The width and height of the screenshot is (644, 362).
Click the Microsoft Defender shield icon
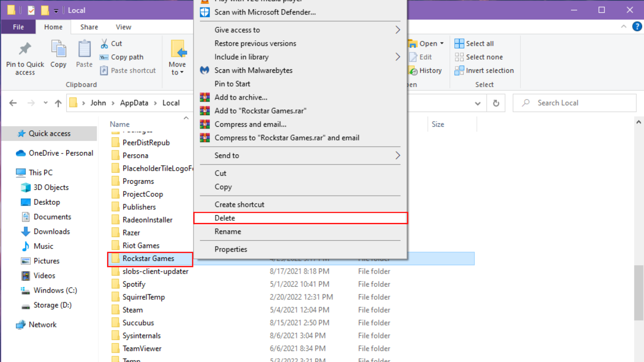(x=205, y=12)
